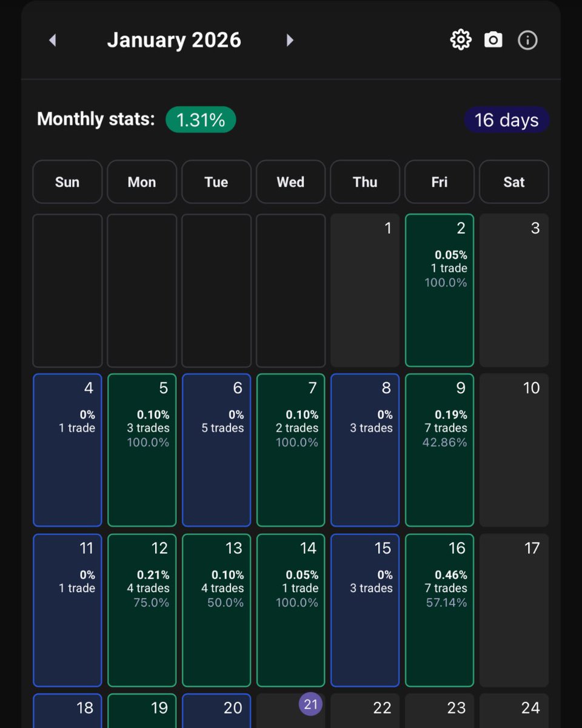Open day 14 cell showing 0.05%
Viewport: 582px width, 728px height.
tap(290, 610)
